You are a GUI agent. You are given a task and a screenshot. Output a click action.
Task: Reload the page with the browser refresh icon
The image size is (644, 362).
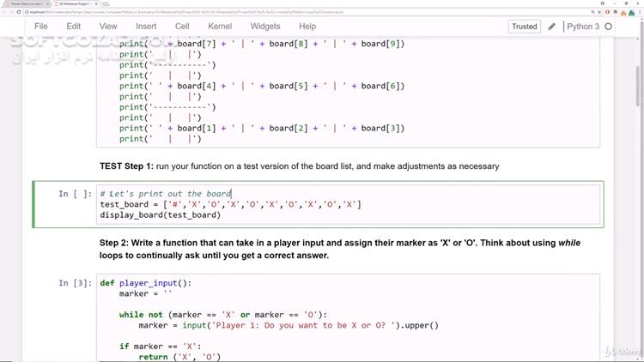19,12
